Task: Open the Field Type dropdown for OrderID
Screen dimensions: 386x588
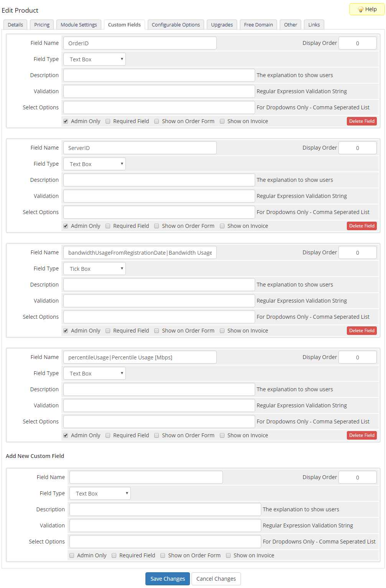Action: (x=94, y=59)
